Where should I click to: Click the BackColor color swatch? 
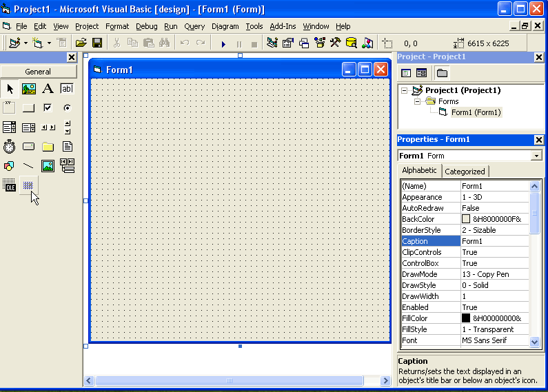pos(466,219)
